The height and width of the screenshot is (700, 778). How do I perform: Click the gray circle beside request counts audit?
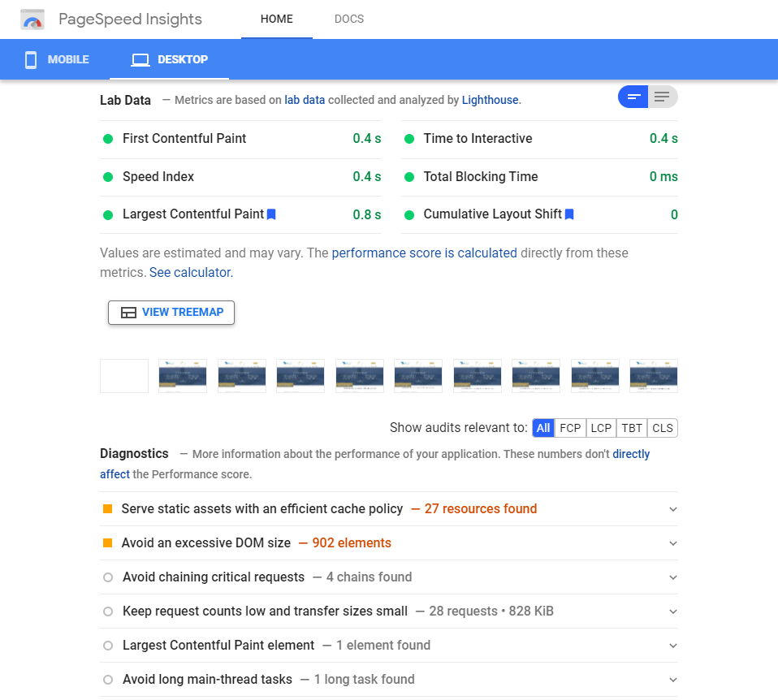tap(108, 611)
